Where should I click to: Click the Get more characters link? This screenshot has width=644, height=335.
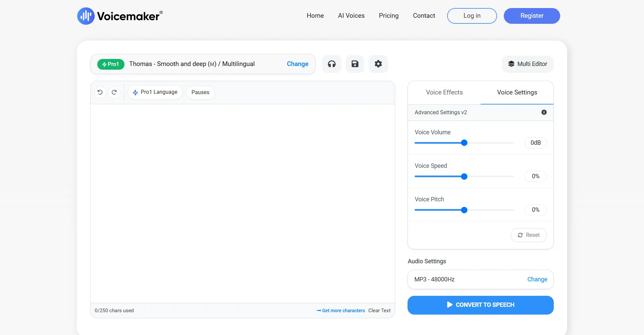click(341, 311)
